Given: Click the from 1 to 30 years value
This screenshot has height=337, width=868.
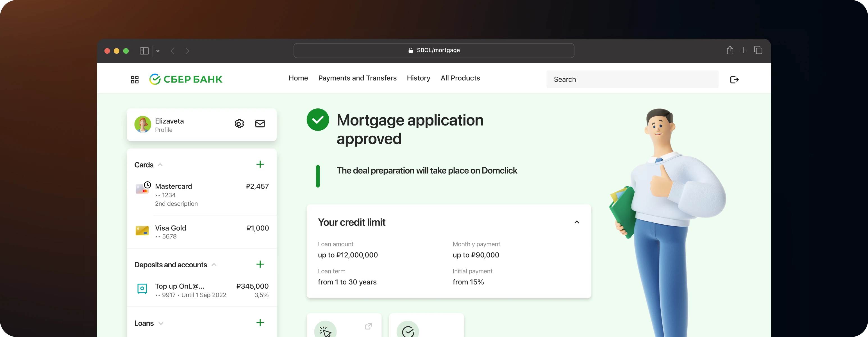Looking at the screenshot, I should tap(347, 282).
